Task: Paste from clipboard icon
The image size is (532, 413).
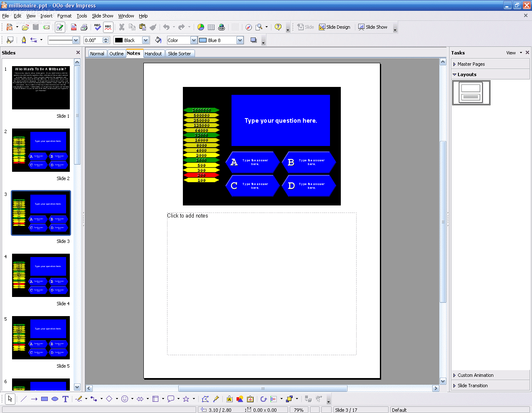Action: pyautogui.click(x=143, y=27)
